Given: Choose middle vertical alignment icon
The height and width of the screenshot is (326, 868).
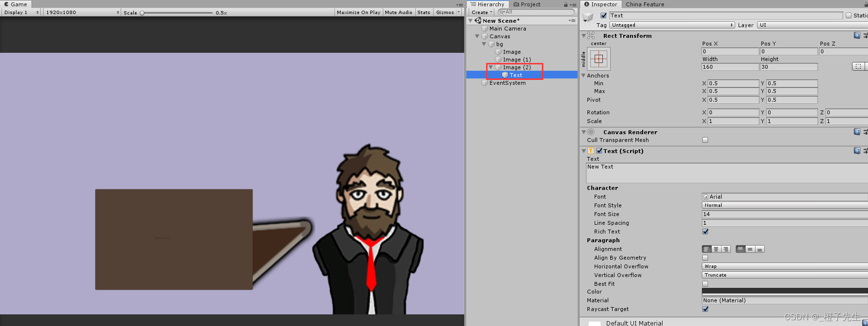Looking at the screenshot, I should [x=750, y=249].
